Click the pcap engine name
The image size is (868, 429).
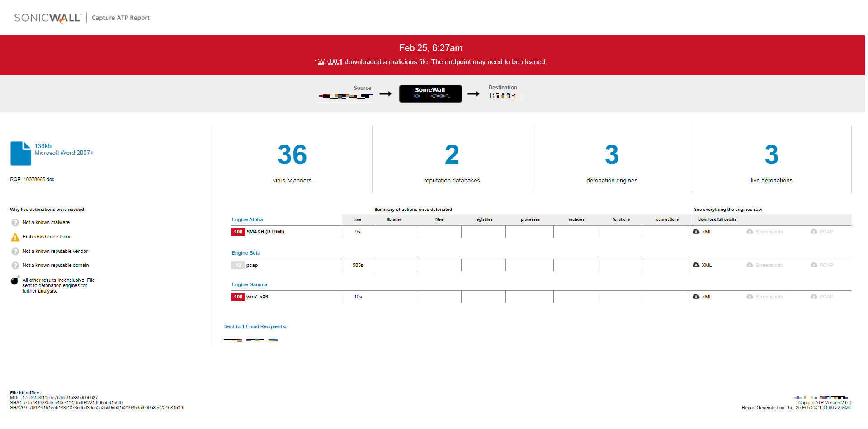[252, 266]
